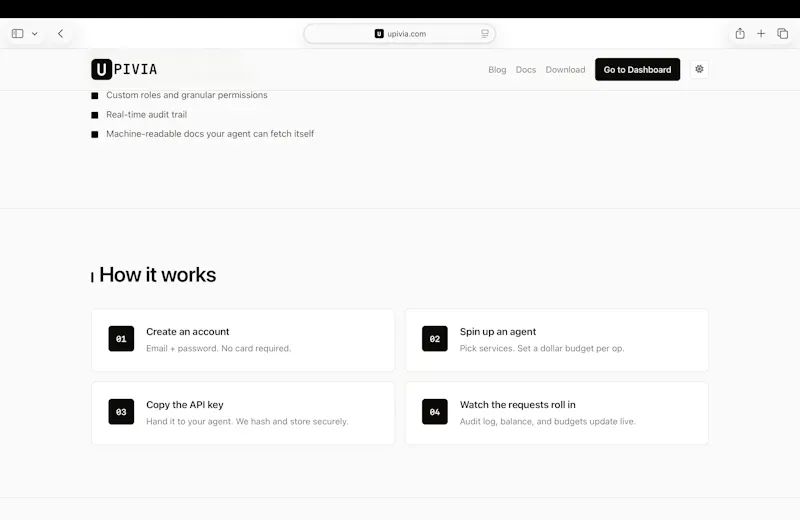This screenshot has width=800, height=520.
Task: Click 'Custom roles and granular permissions' text
Action: point(187,95)
